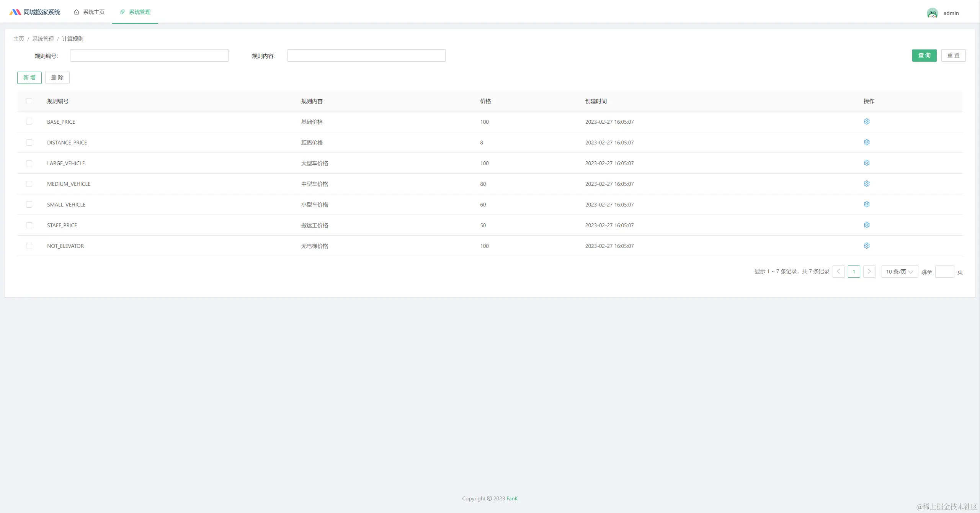Open action gear for STAFF_PRICE rule
Viewport: 980px width, 513px height.
coord(867,225)
